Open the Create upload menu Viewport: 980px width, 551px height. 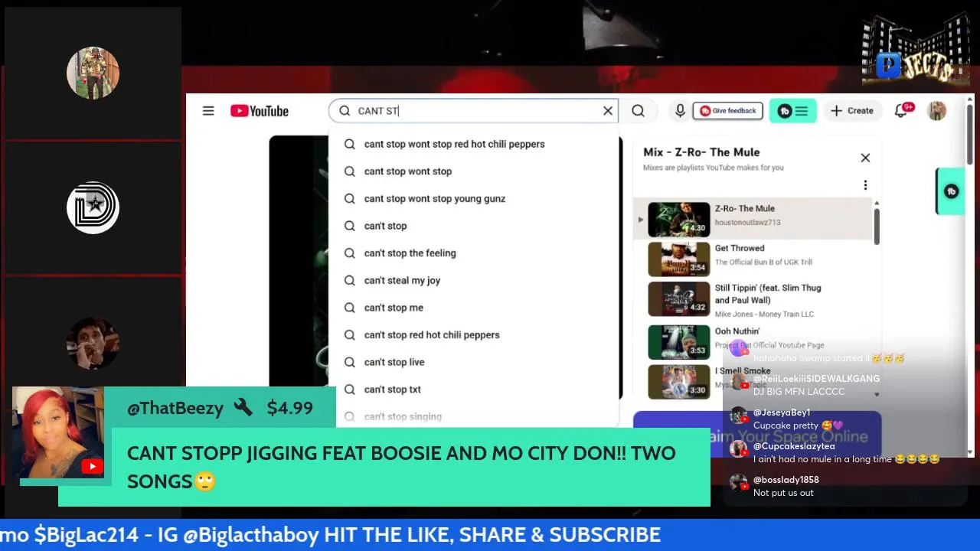click(x=851, y=111)
